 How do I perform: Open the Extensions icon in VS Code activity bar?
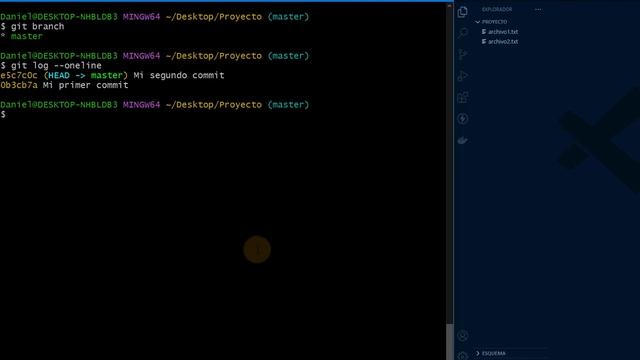pyautogui.click(x=462, y=97)
